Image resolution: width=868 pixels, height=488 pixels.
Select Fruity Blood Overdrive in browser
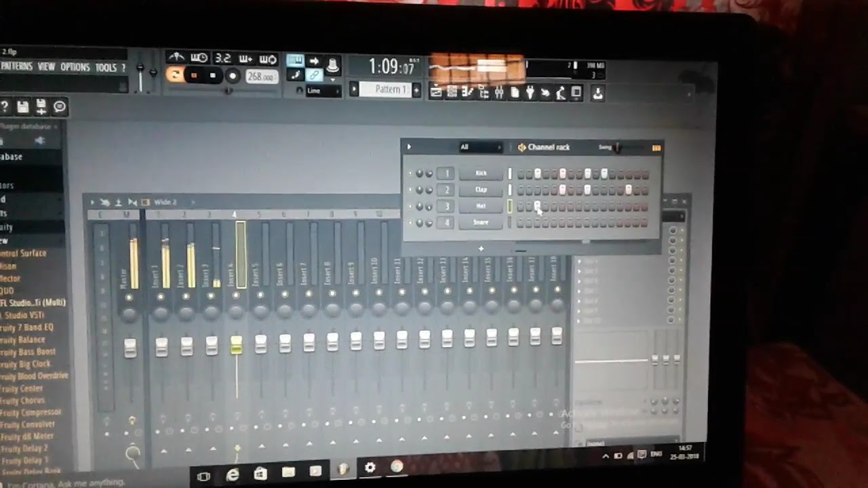[34, 375]
